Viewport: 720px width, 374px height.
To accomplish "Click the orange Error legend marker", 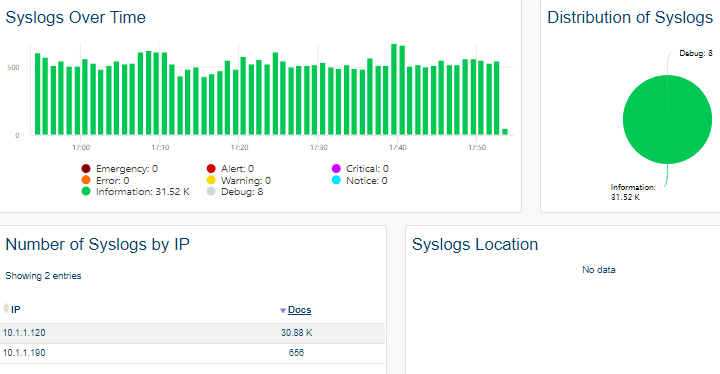I will click(x=86, y=180).
